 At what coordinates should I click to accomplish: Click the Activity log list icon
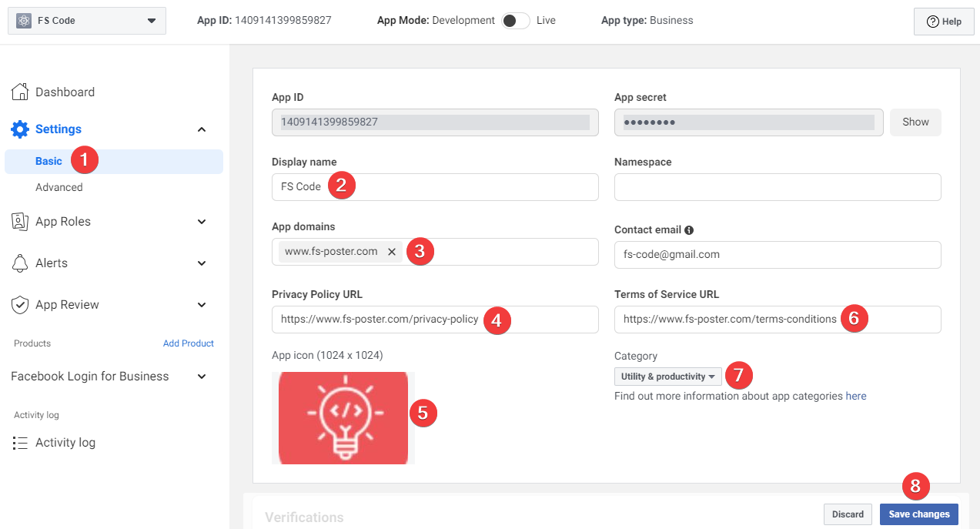coord(20,443)
